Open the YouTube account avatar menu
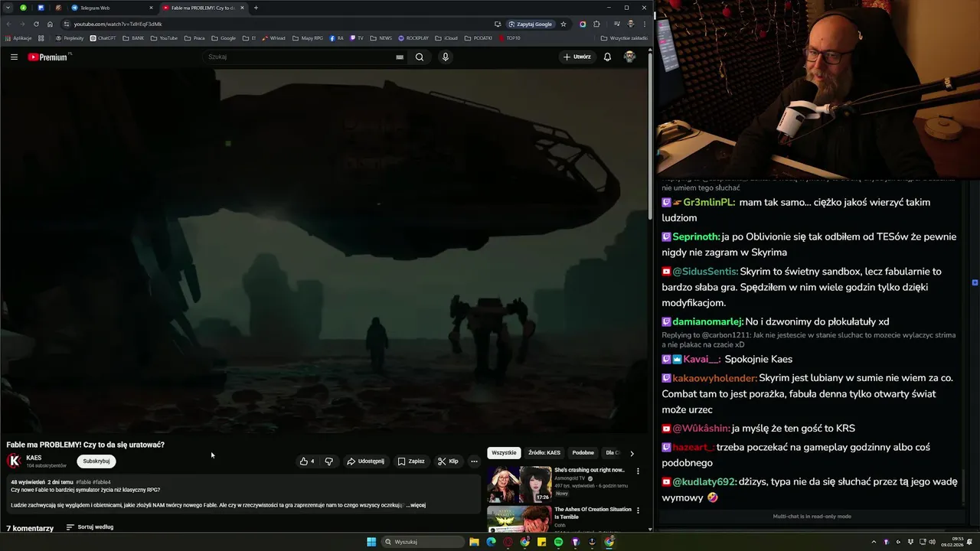The height and width of the screenshot is (551, 980). (629, 57)
